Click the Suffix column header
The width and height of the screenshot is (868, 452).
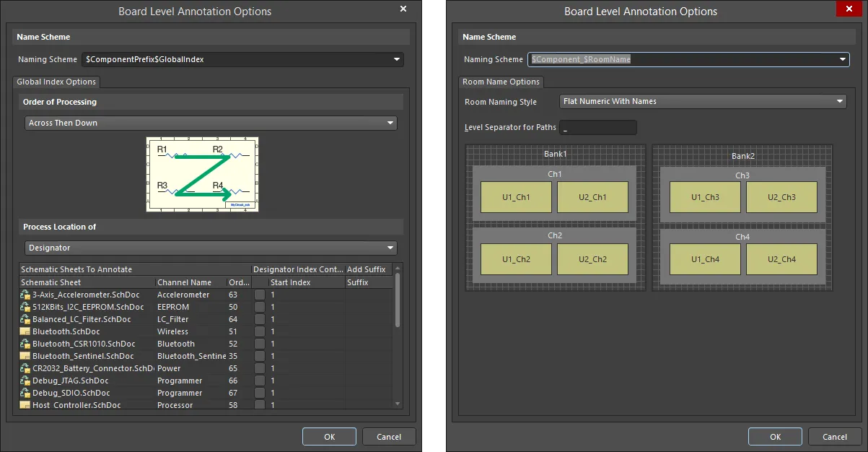pyautogui.click(x=369, y=282)
